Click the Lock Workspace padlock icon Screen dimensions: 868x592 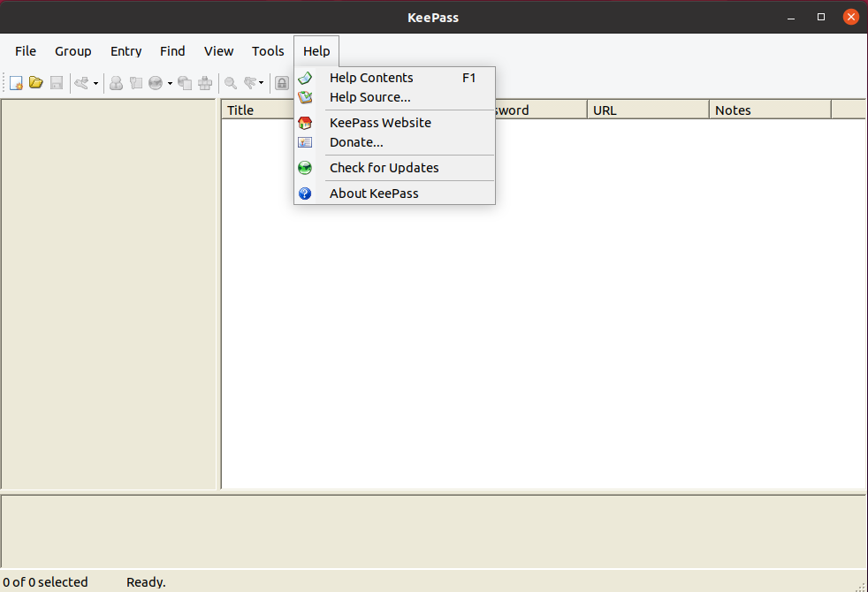282,83
